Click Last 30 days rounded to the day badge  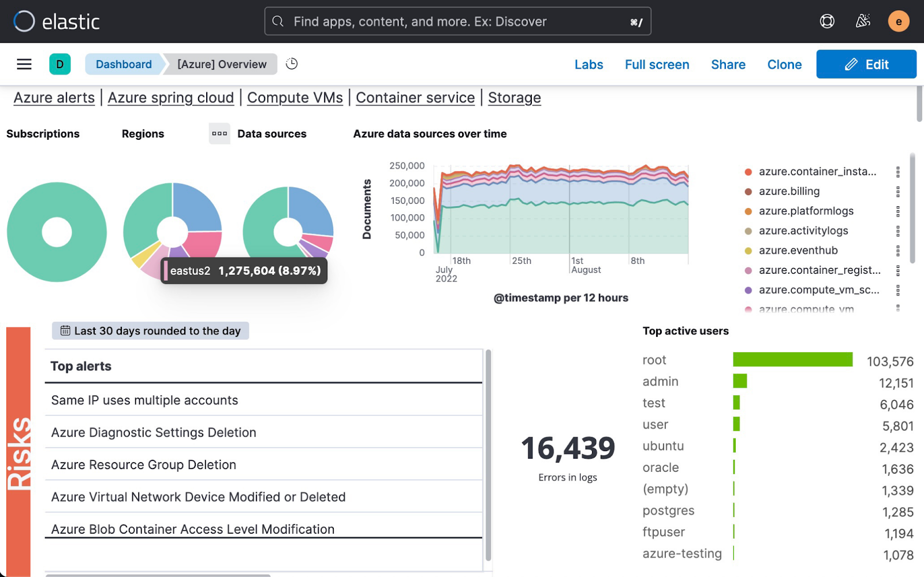pyautogui.click(x=151, y=330)
